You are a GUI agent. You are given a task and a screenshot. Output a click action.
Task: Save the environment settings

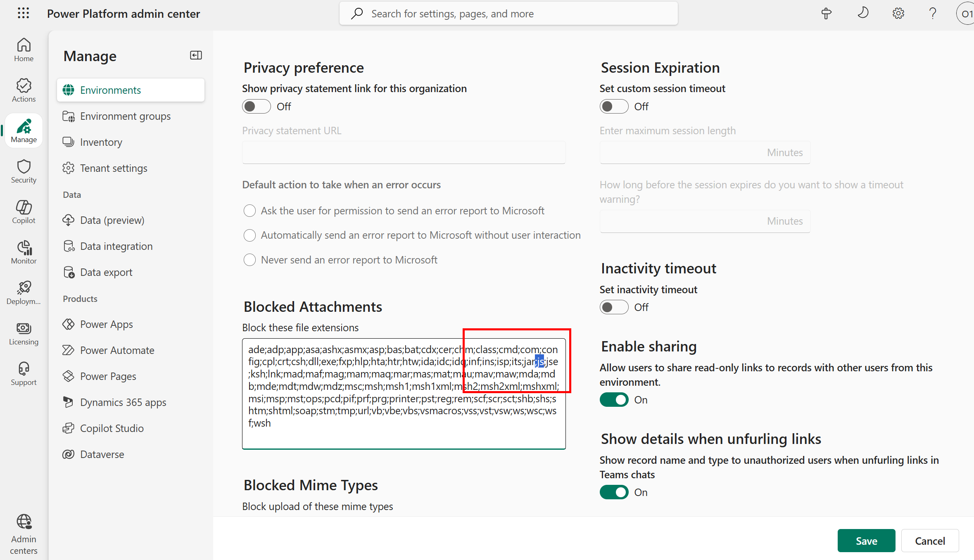pos(866,541)
